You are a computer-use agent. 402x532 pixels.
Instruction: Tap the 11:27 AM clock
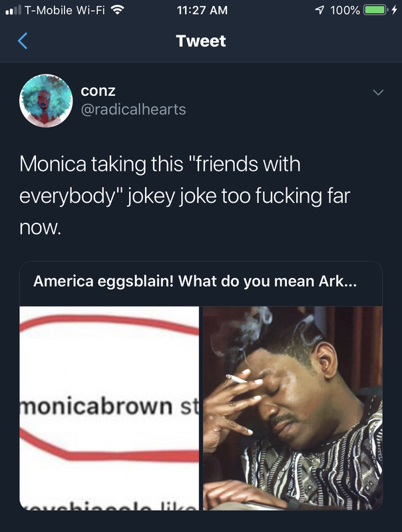(x=202, y=10)
